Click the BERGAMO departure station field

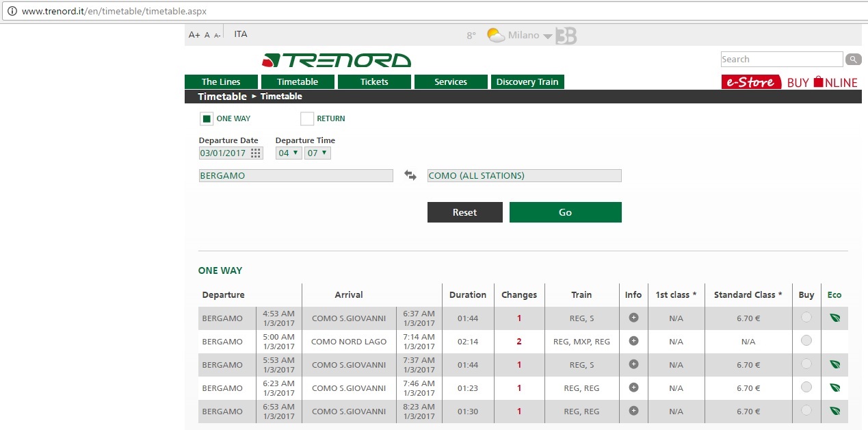coord(296,176)
